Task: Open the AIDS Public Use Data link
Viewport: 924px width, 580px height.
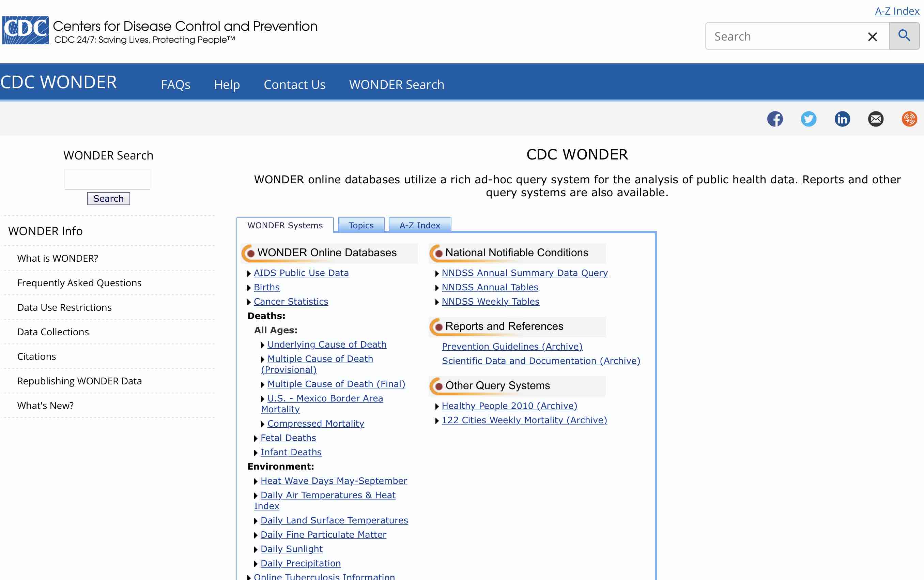Action: [301, 273]
